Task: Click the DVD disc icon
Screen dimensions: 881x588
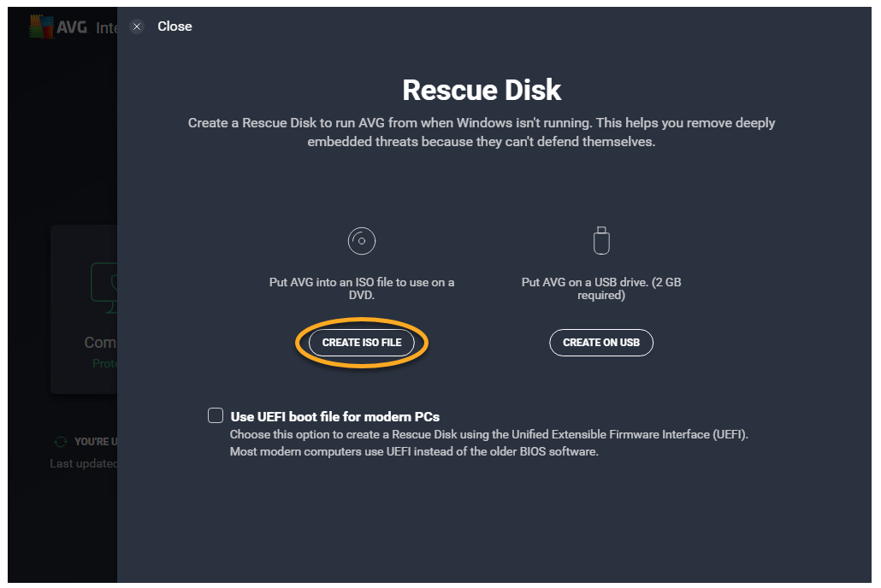Action: (x=362, y=241)
